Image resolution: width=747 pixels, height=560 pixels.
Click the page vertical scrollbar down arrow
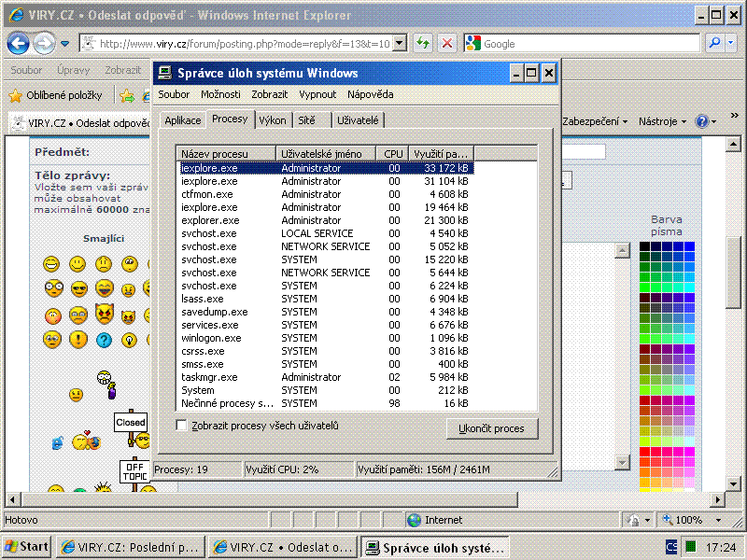pos(734,484)
